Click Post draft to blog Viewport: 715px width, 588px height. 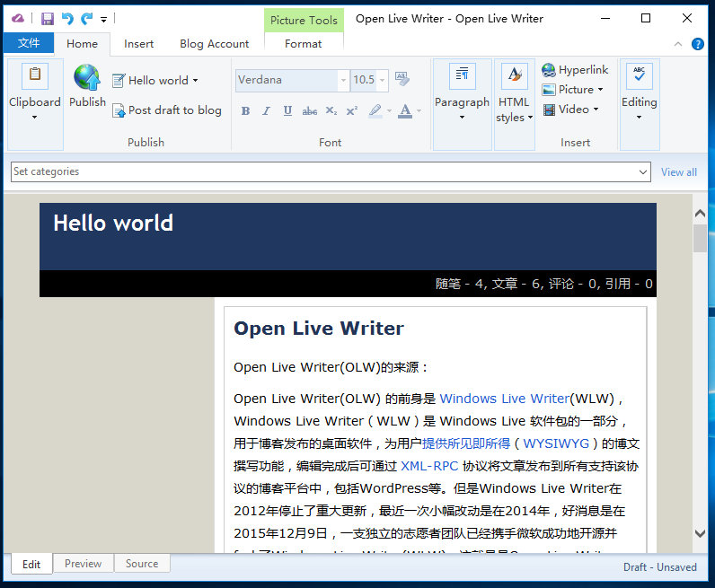[167, 110]
